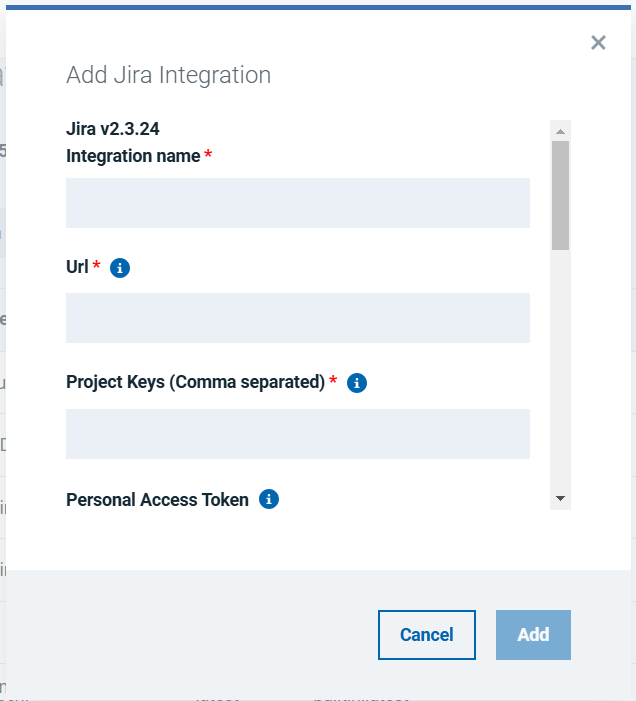Click the Url field label
636x701 pixels.
77,267
